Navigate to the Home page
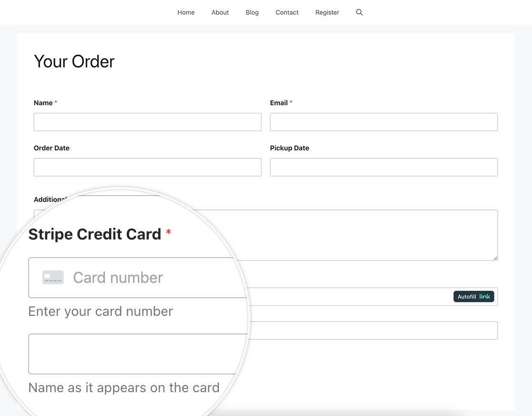 click(x=186, y=12)
